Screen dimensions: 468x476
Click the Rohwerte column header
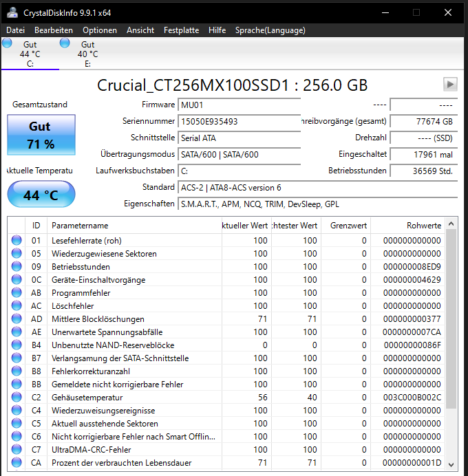pos(408,226)
